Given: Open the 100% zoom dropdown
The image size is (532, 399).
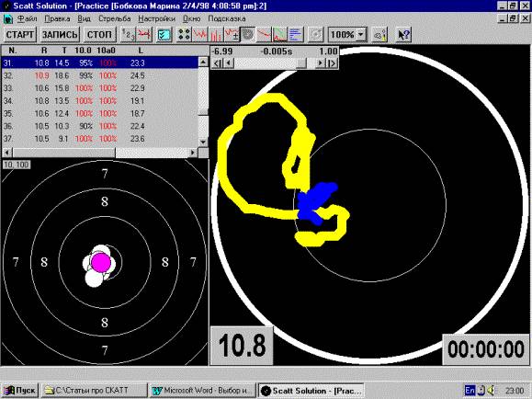Looking at the screenshot, I should 361,35.
